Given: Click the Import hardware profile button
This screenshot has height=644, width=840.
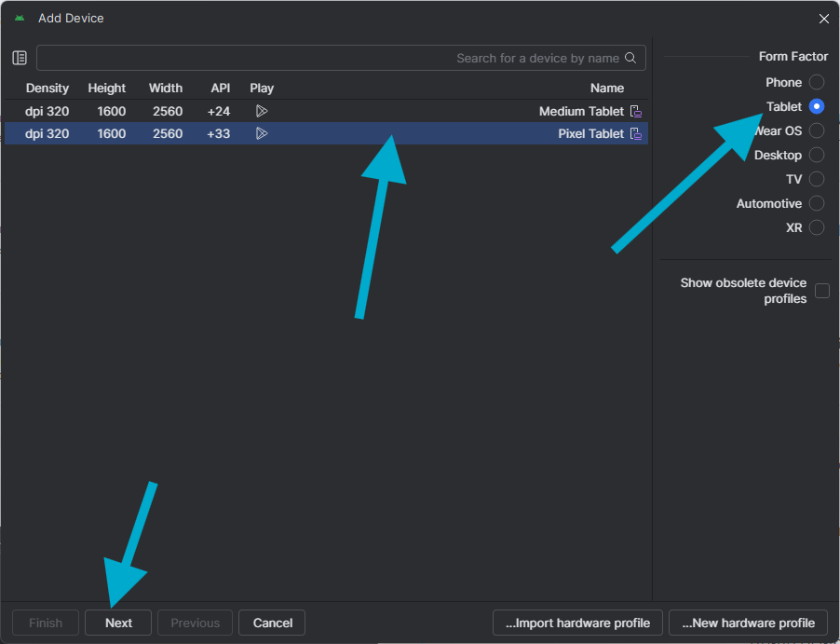Looking at the screenshot, I should coord(577,623).
